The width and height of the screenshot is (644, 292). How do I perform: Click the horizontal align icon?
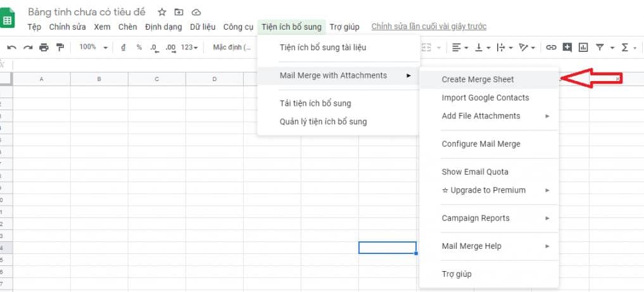click(456, 48)
